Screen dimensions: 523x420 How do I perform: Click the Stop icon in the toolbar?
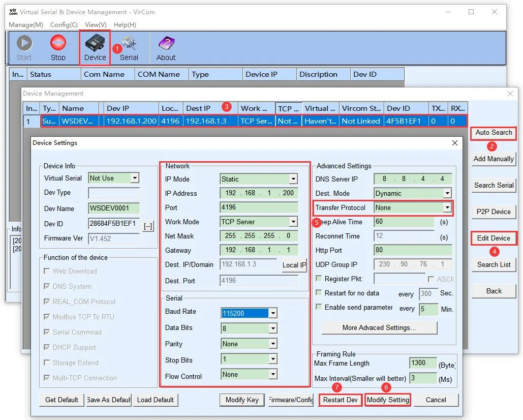pyautogui.click(x=58, y=47)
